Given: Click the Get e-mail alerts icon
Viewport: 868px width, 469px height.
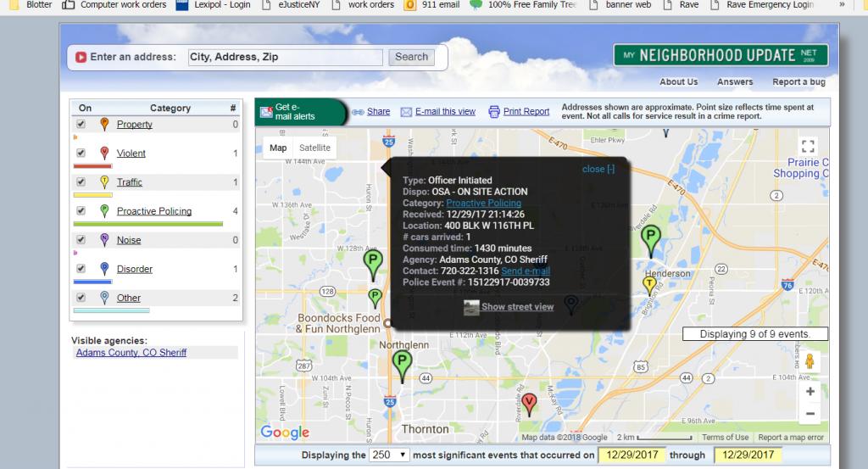Looking at the screenshot, I should [266, 111].
